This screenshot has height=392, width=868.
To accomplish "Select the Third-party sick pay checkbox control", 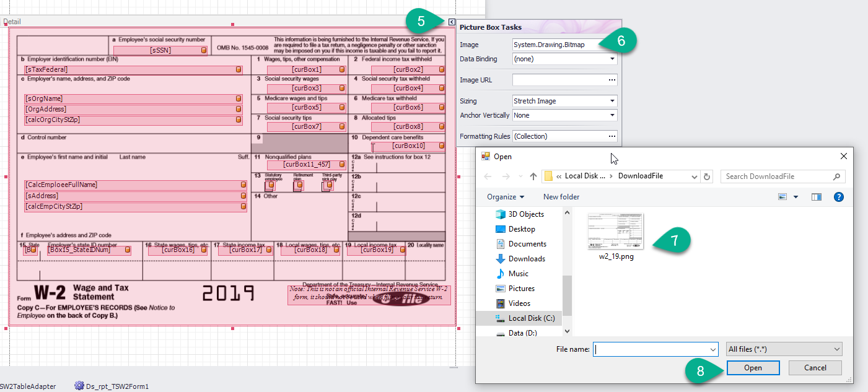I will pos(327,186).
